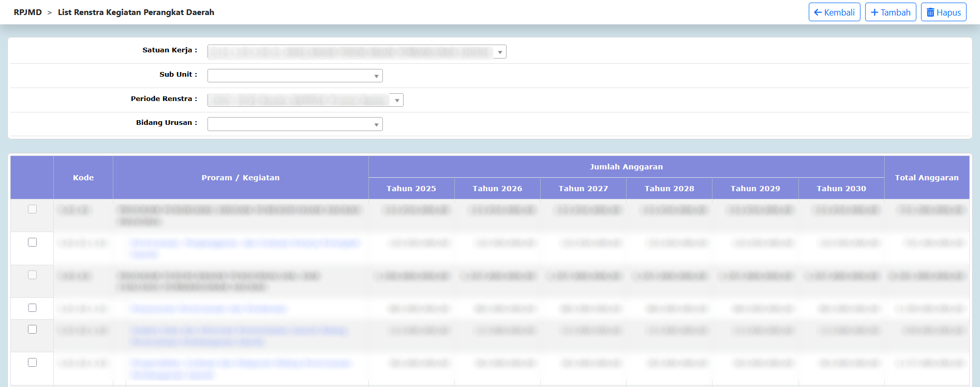Toggle the fourth row checkbox

click(32, 308)
